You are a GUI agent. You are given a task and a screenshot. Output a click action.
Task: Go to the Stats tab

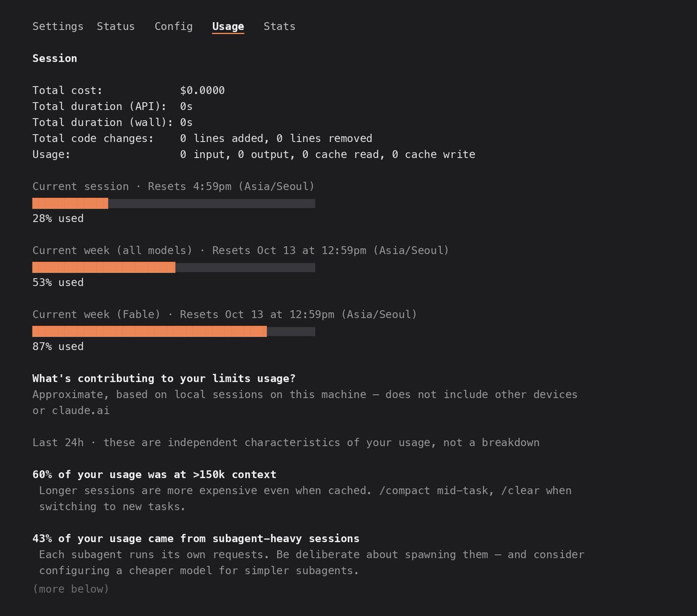coord(279,26)
